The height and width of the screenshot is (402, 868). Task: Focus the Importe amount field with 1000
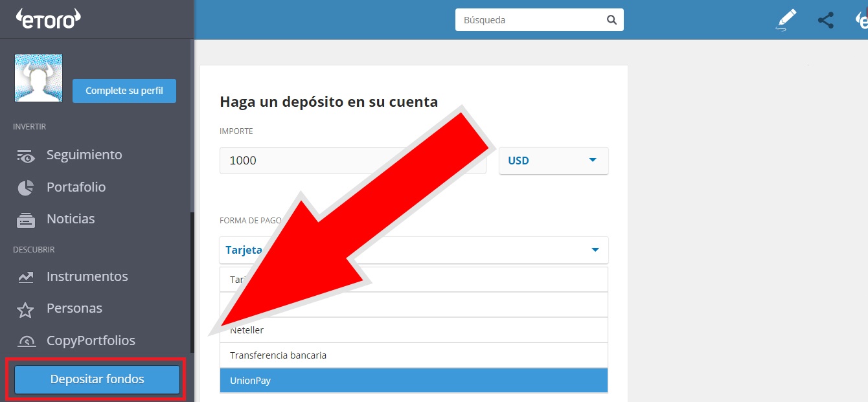353,161
